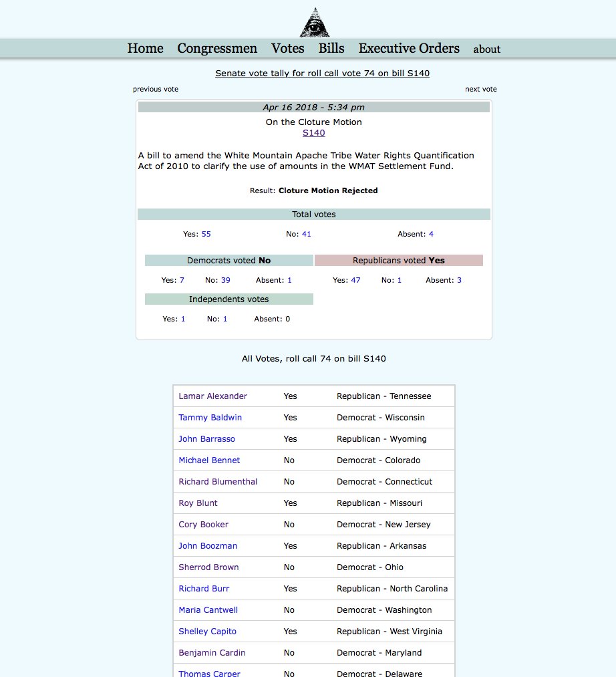Click 'Democrat - Ohio' cell
The height and width of the screenshot is (677, 616).
pyautogui.click(x=370, y=567)
